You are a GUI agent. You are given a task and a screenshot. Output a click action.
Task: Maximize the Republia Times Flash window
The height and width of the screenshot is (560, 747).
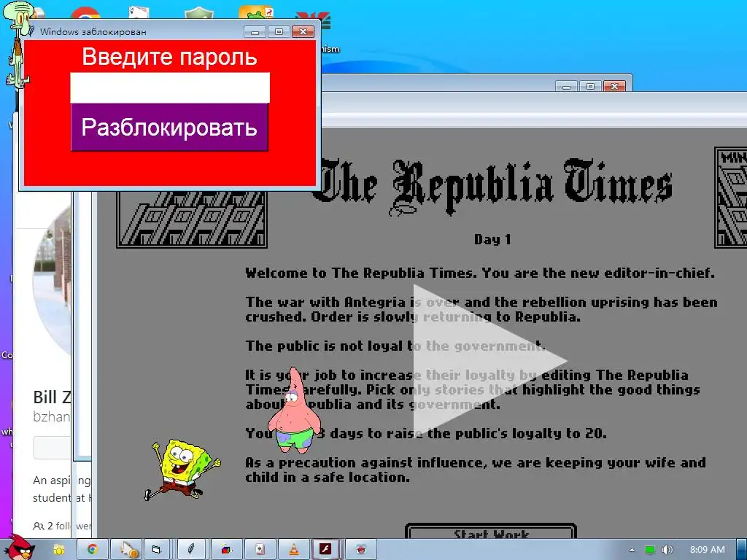590,86
